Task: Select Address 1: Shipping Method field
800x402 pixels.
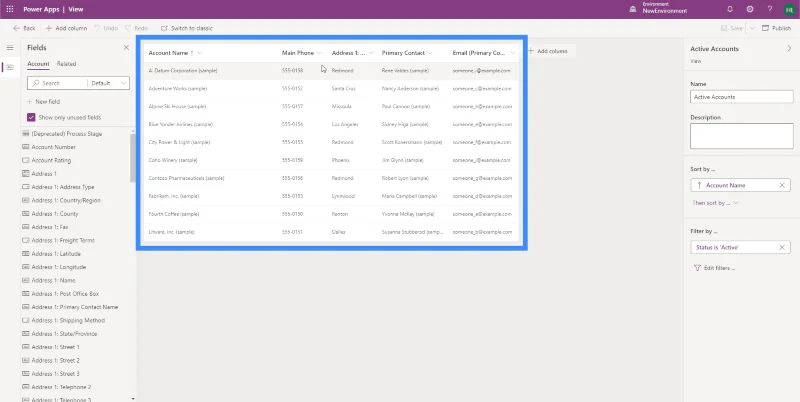Action: point(63,320)
